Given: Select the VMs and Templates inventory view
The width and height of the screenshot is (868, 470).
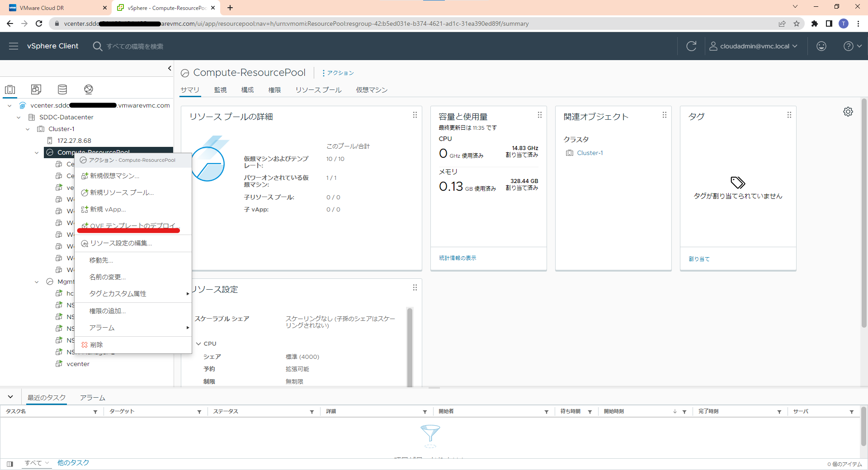Looking at the screenshot, I should [x=36, y=89].
